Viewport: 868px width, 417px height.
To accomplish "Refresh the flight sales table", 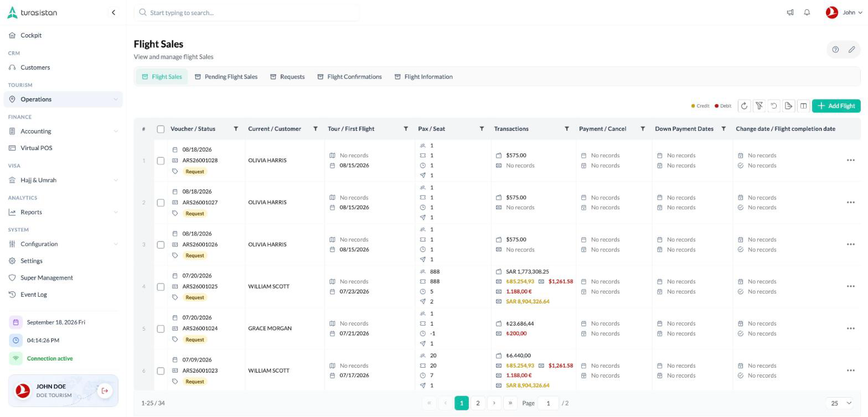I will 744,106.
